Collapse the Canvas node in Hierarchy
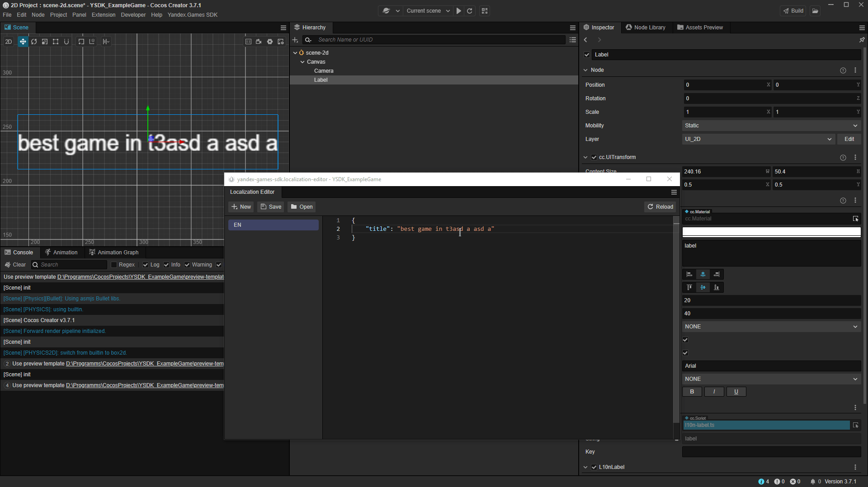The width and height of the screenshot is (868, 487). [302, 62]
